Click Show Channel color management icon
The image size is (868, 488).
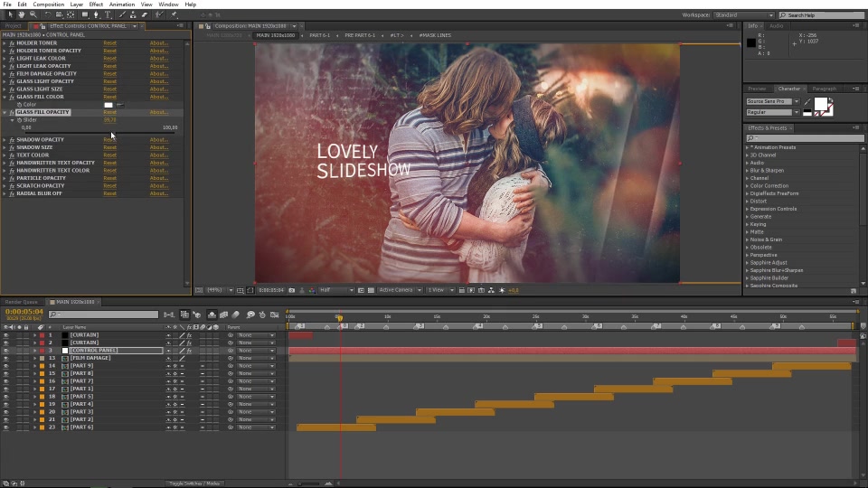(312, 290)
